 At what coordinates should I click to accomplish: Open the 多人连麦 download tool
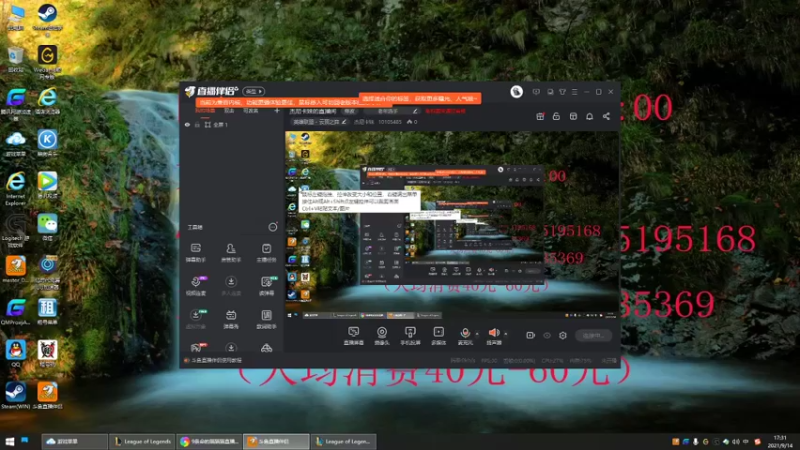point(231,286)
